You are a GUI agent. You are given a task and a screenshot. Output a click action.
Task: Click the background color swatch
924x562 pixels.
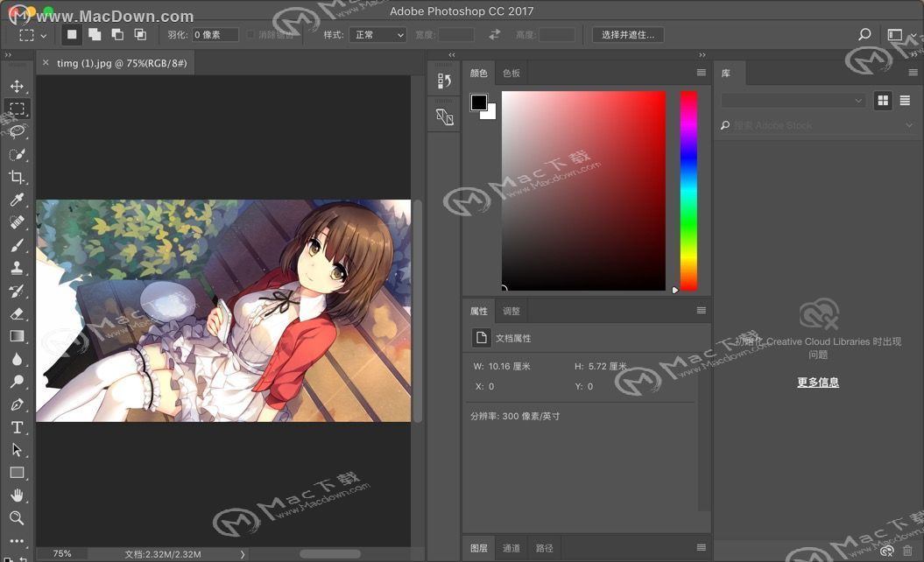490,114
